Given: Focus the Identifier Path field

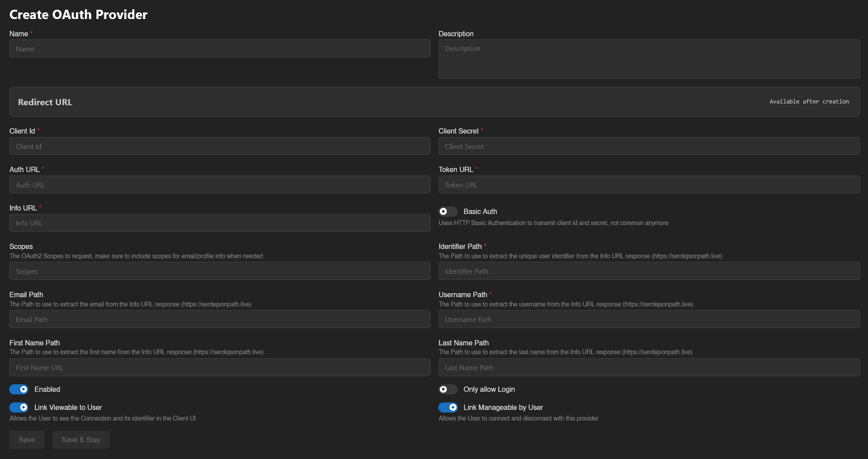Looking at the screenshot, I should tap(649, 271).
